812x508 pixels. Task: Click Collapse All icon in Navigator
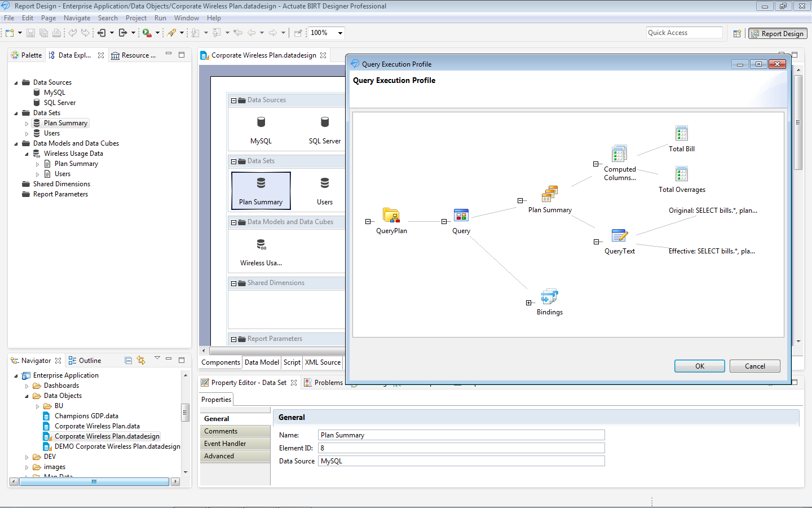point(128,360)
